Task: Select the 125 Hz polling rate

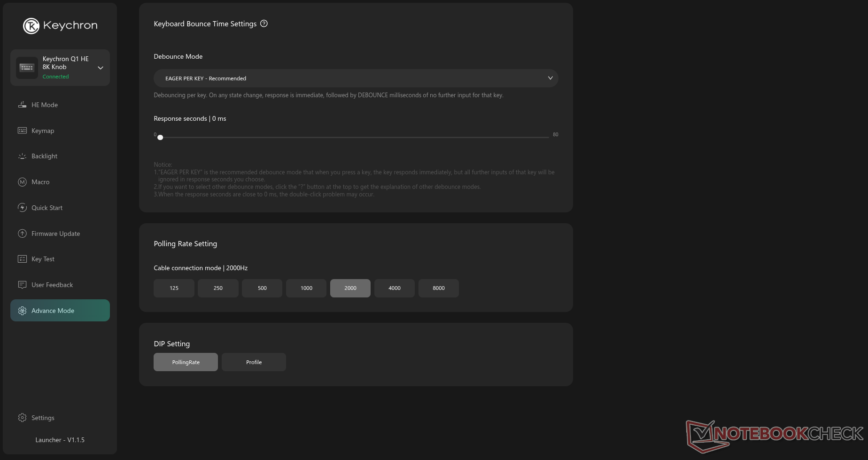Action: coord(174,288)
